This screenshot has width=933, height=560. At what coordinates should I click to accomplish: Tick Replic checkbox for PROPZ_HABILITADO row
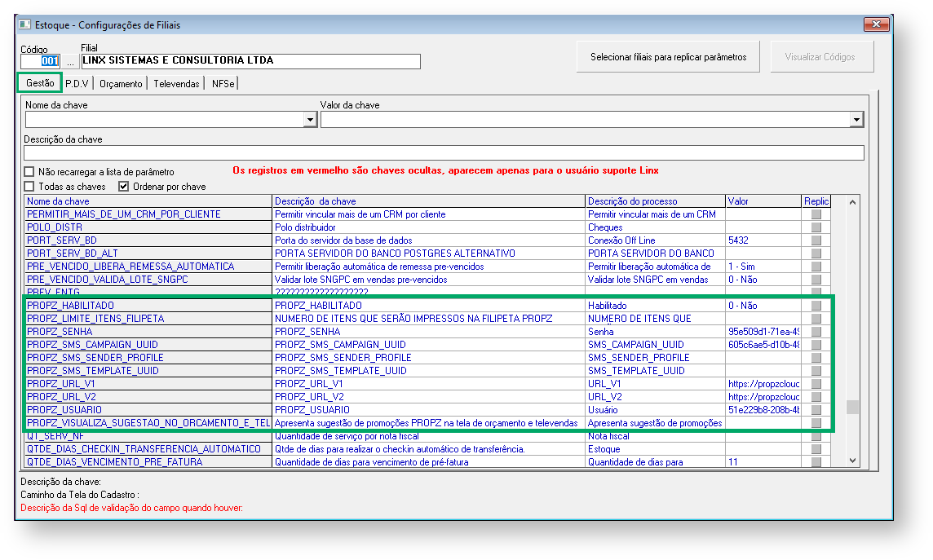coord(816,306)
